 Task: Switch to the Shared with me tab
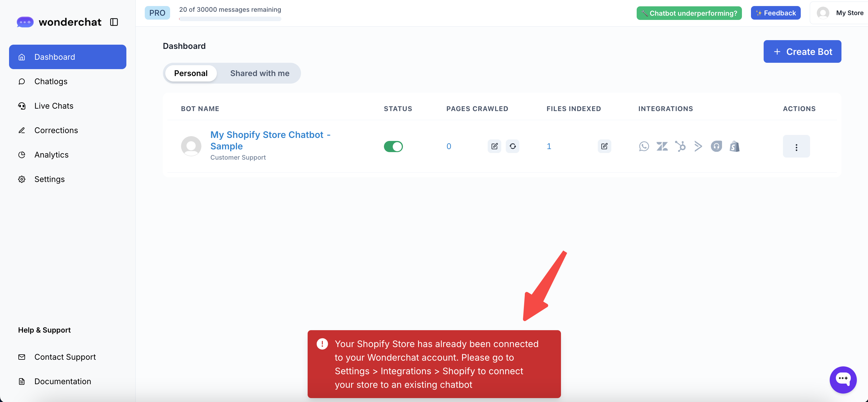[x=259, y=73]
